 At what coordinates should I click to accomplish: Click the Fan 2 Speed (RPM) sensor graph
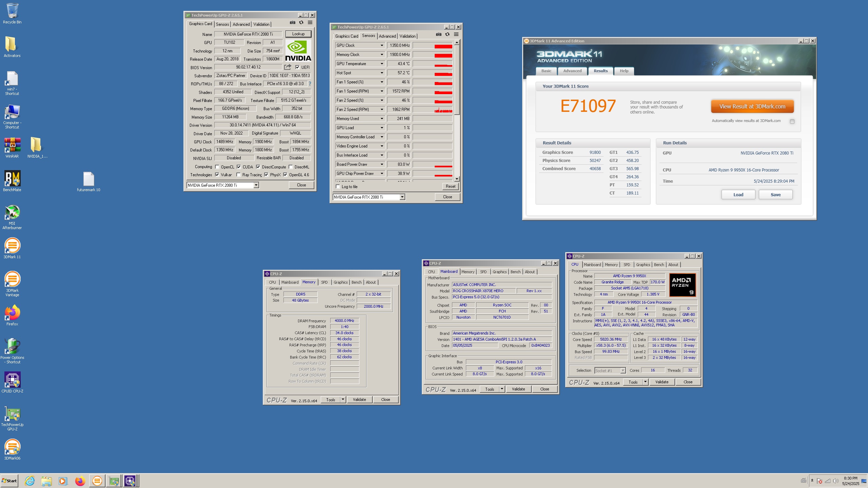tap(432, 109)
